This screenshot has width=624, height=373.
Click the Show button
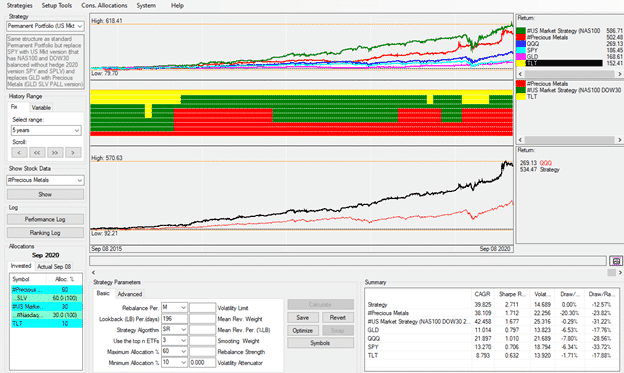[45, 194]
